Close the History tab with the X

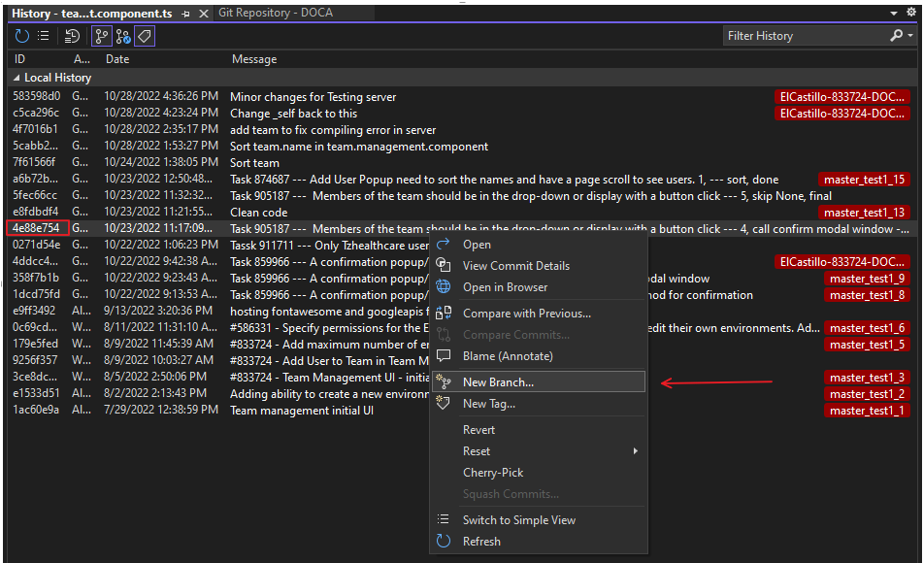click(203, 14)
